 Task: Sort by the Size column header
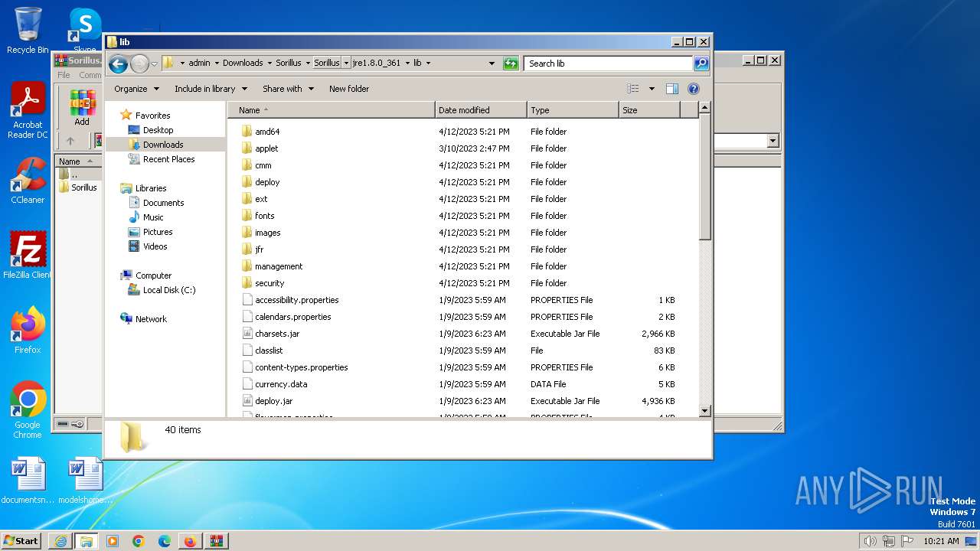(x=649, y=110)
